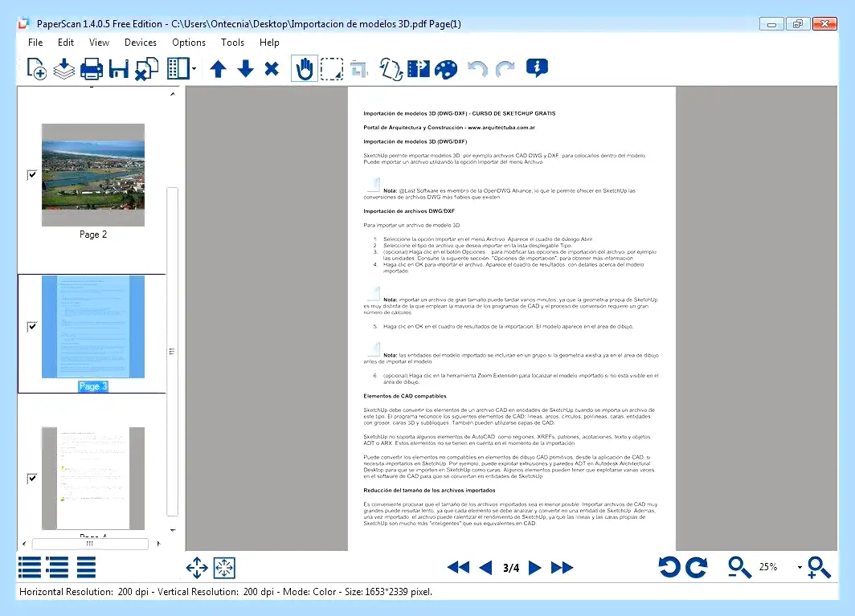Click the thumbnail panel vertical scrollbar

[172, 351]
